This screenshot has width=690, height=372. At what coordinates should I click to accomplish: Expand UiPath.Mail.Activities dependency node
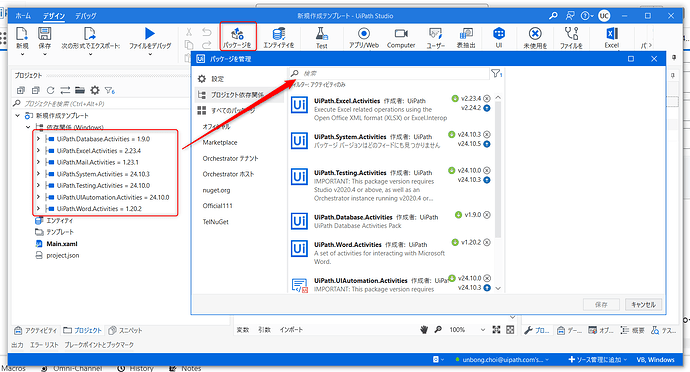(38, 162)
